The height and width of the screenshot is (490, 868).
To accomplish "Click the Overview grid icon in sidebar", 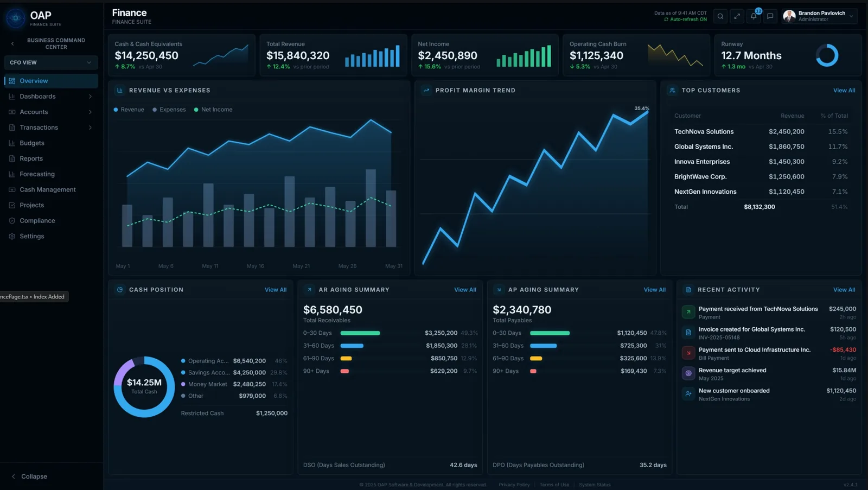I will click(x=12, y=81).
